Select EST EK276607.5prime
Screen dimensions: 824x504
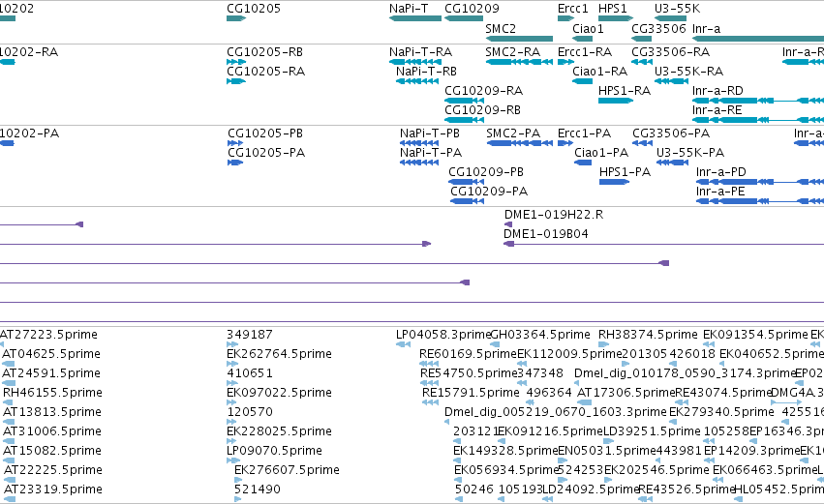pyautogui.click(x=237, y=480)
